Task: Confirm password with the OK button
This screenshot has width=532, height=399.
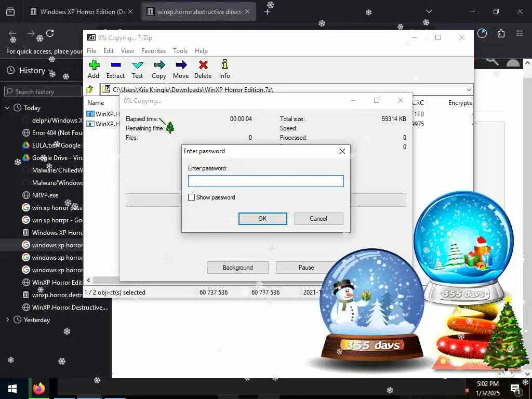Action: [262, 219]
